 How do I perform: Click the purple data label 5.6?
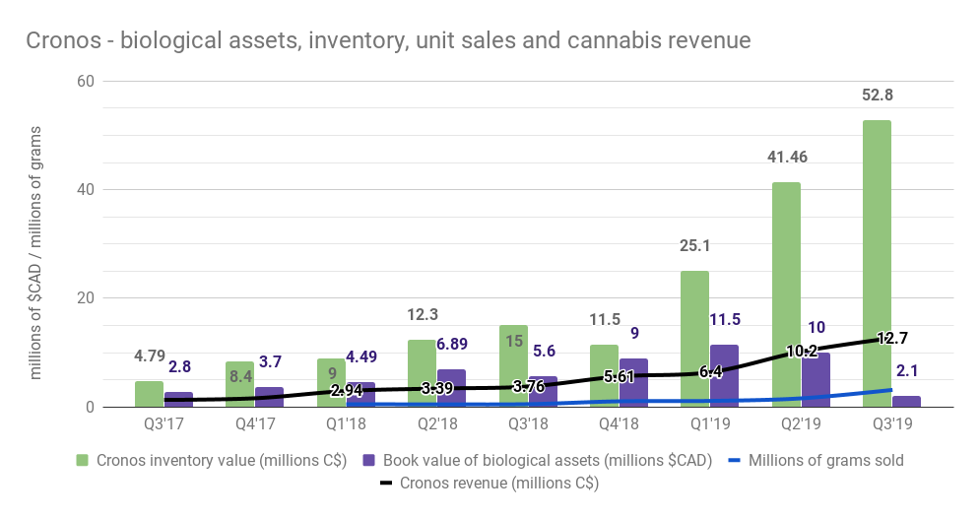[544, 352]
